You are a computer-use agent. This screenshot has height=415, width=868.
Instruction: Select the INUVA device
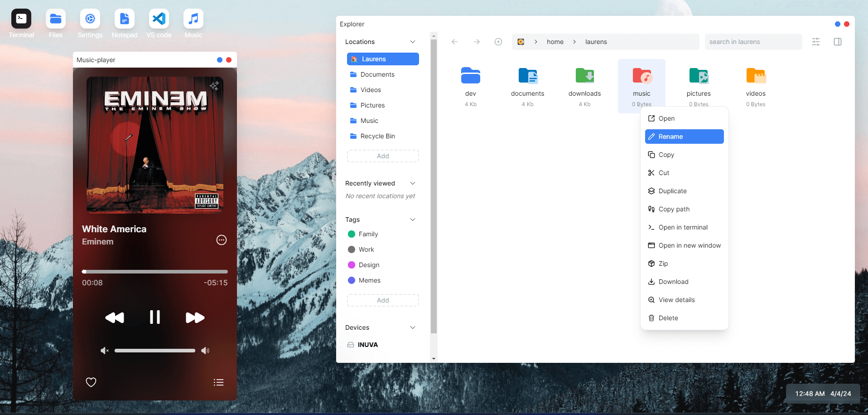[x=362, y=345]
